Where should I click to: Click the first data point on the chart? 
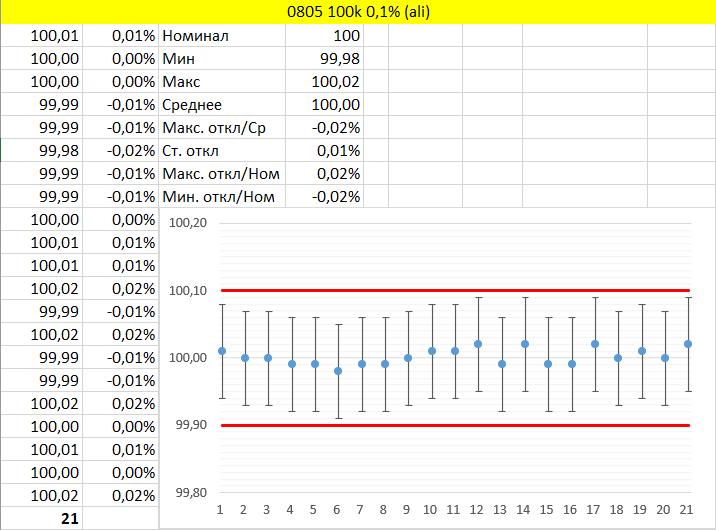[x=222, y=351]
